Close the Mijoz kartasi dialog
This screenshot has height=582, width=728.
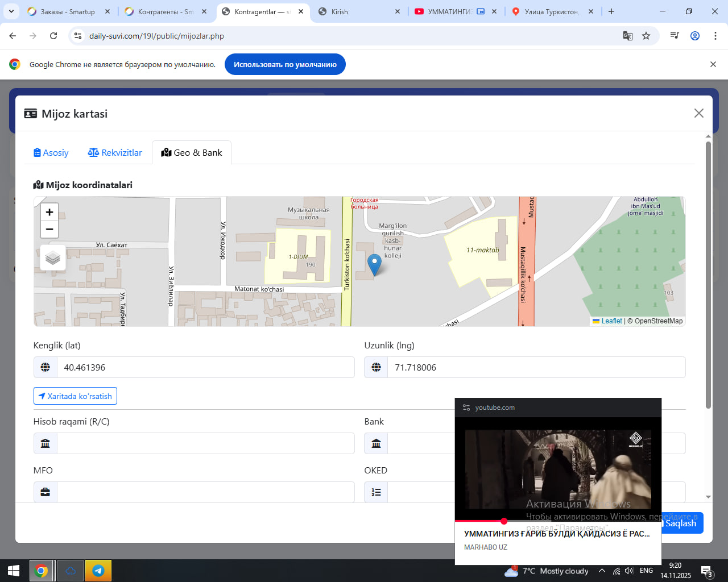click(x=699, y=113)
